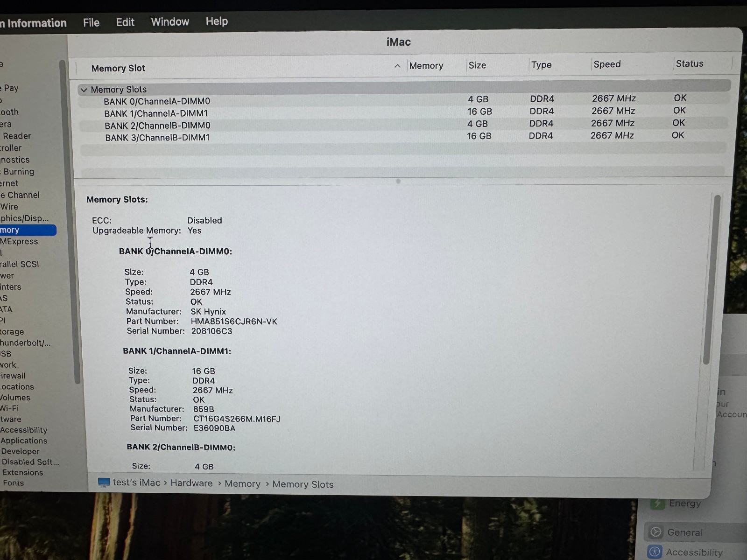
Task: Select Storage in the sidebar
Action: [12, 332]
